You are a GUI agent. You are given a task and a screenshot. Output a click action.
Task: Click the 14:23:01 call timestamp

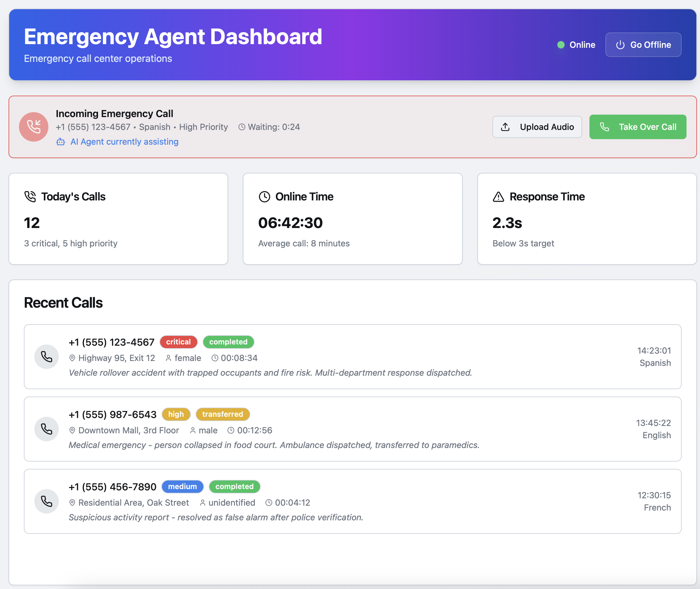(654, 351)
